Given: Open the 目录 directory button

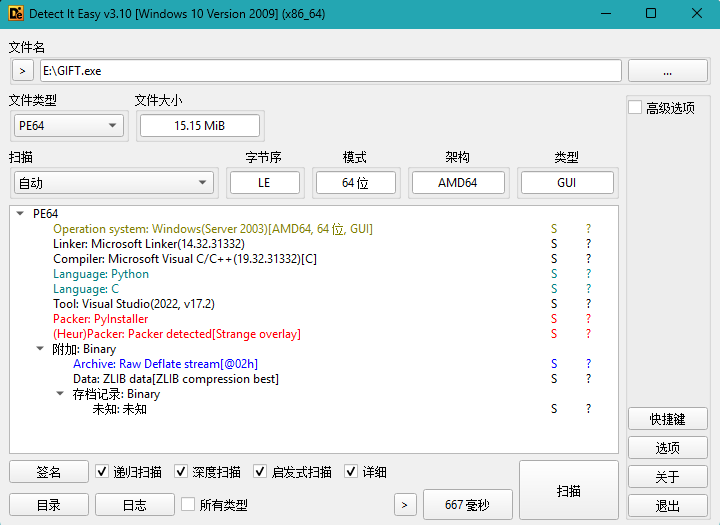Looking at the screenshot, I should tap(49, 505).
